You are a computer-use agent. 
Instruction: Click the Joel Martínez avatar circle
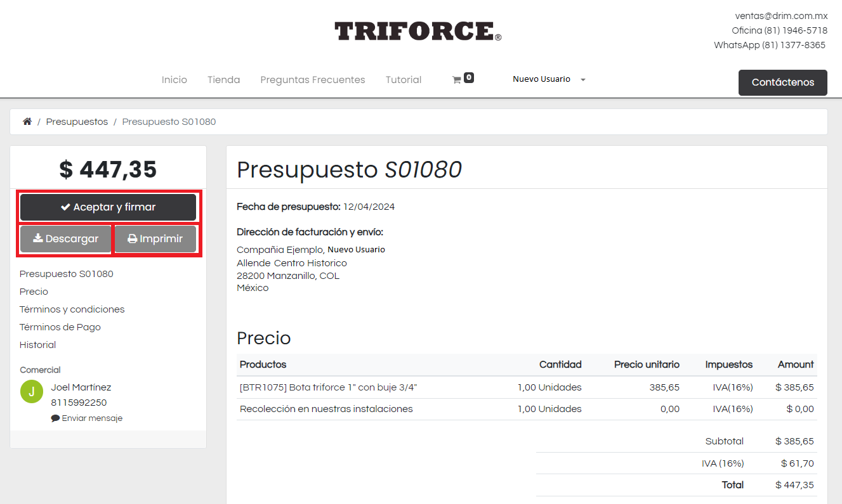tap(32, 392)
